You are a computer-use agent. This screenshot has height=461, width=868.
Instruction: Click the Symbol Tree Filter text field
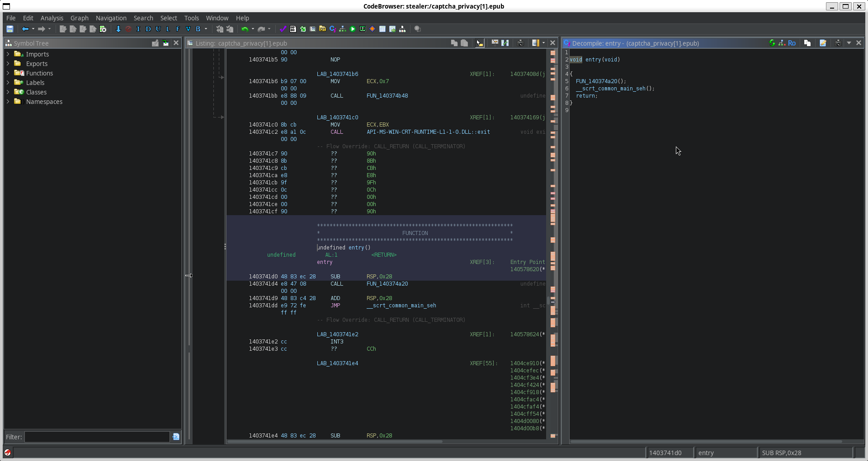tap(97, 437)
